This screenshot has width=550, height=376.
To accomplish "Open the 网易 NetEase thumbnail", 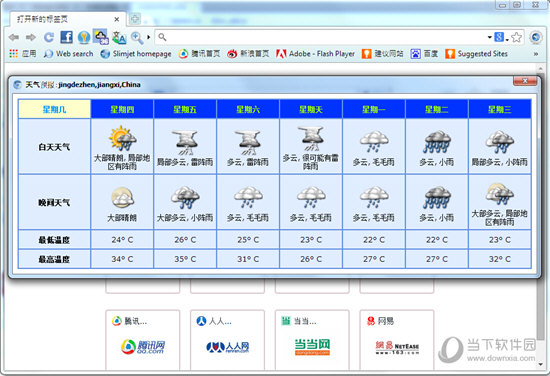I will [397, 340].
